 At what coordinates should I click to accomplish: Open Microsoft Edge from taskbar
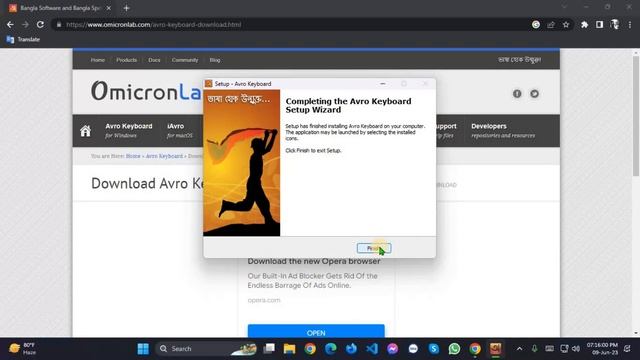331,349
